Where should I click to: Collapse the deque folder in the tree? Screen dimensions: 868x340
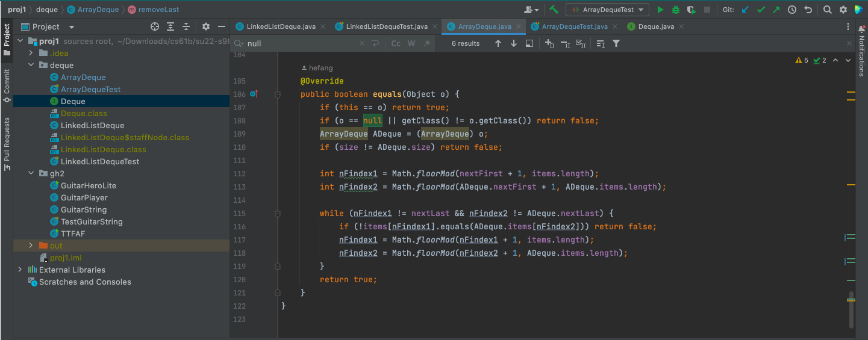coord(31,65)
